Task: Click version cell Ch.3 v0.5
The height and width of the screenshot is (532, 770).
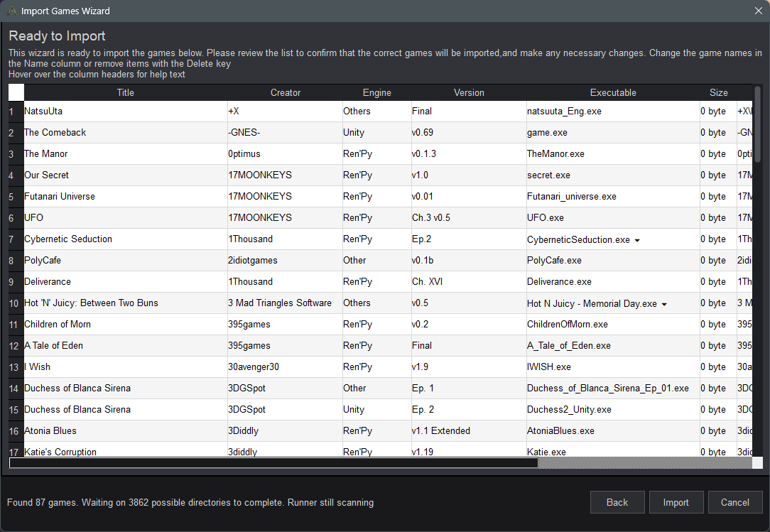Action: click(469, 217)
